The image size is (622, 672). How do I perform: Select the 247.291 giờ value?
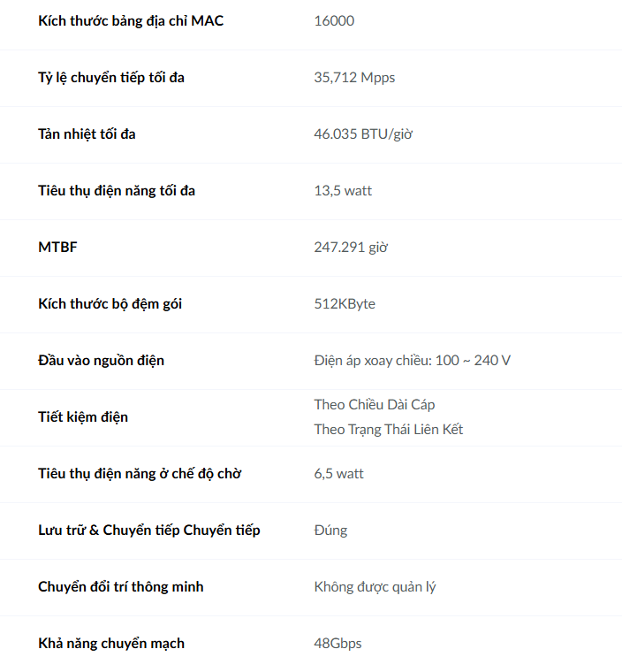coord(351,248)
